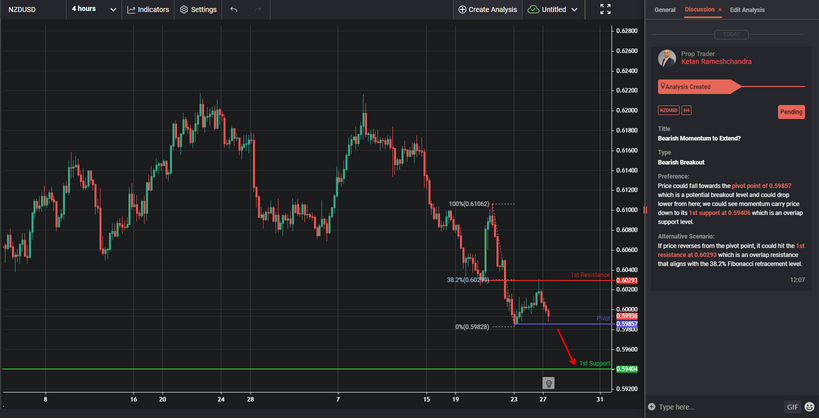Click the H4 timeframe tag
The height and width of the screenshot is (420, 819).
click(686, 111)
